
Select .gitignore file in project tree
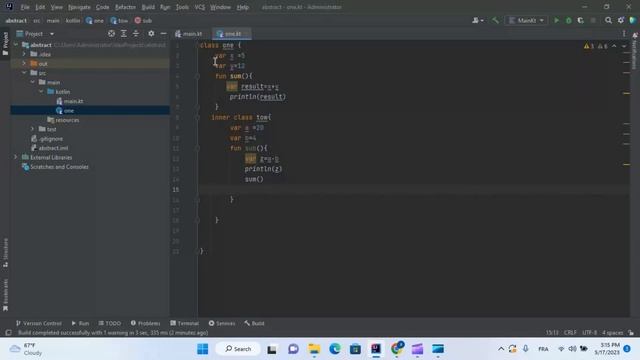click(x=47, y=139)
